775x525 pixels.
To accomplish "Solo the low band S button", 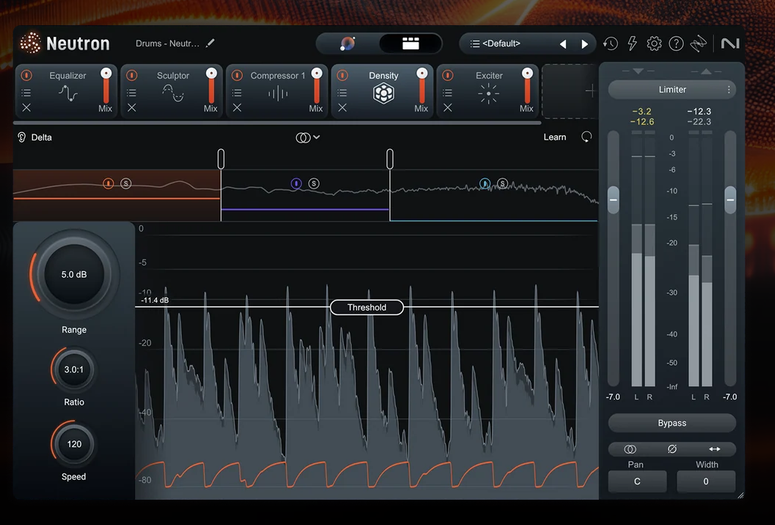I will click(126, 183).
